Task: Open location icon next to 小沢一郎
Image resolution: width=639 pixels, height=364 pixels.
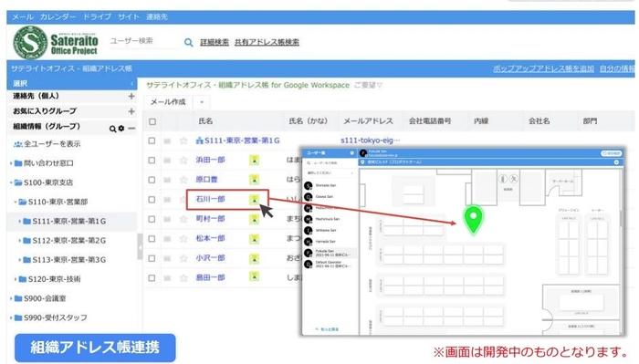Action: [x=255, y=258]
